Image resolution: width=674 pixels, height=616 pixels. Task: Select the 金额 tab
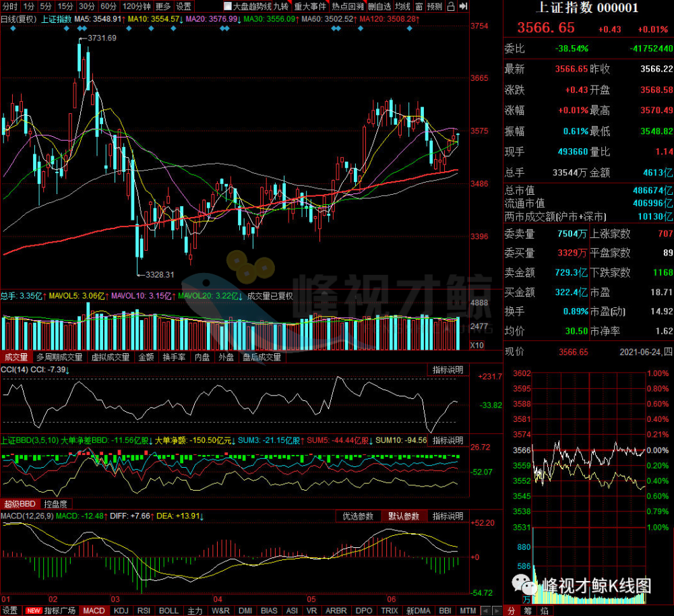pos(146,357)
